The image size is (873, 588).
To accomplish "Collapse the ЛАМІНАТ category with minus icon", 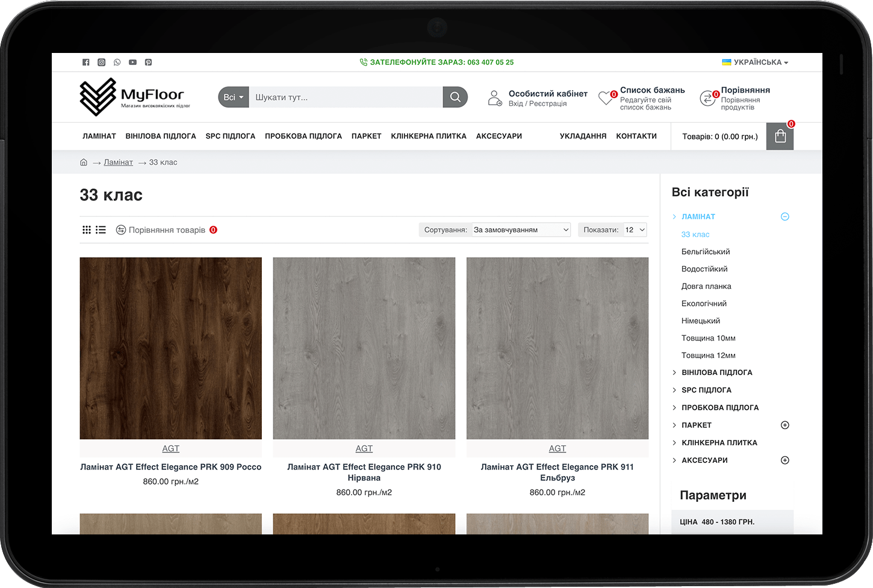I will [784, 217].
